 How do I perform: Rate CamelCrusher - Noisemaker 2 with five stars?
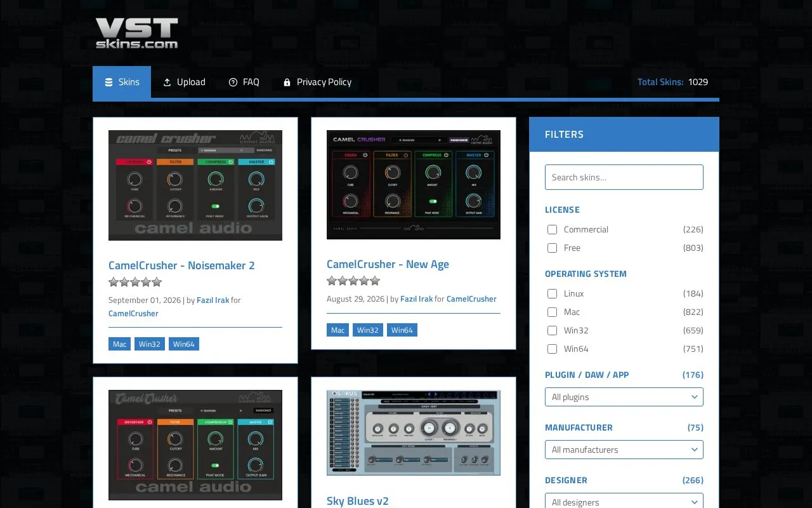(x=157, y=282)
